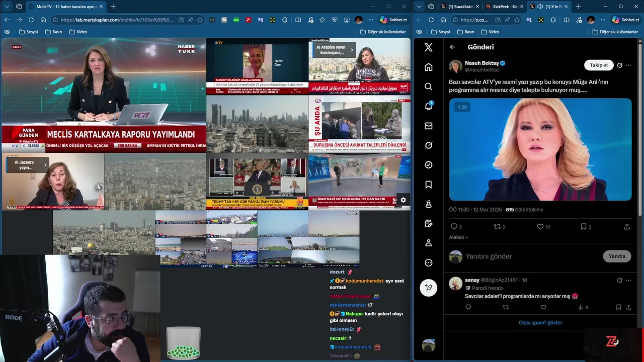The height and width of the screenshot is (362, 644).
Task: Follow Nasuh Bektaş with Takip et
Action: [599, 65]
